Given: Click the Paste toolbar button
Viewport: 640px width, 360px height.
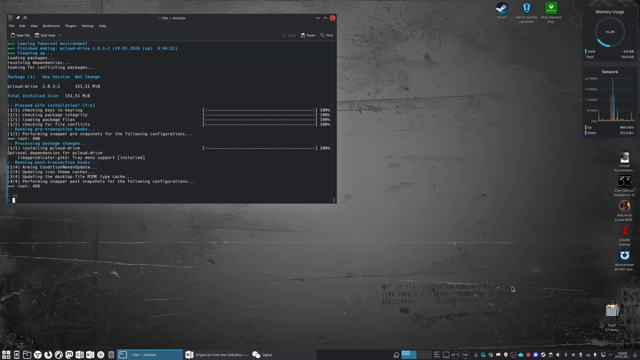Looking at the screenshot, I should pyautogui.click(x=308, y=35).
